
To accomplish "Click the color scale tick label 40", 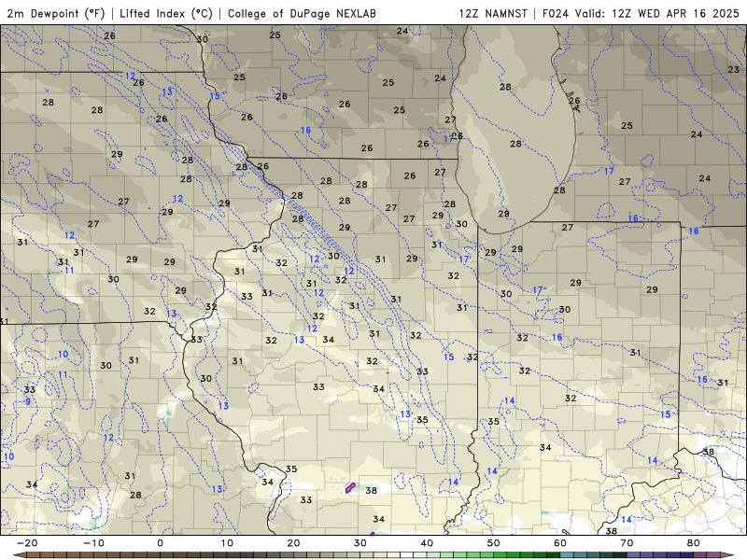I will pos(427,543).
